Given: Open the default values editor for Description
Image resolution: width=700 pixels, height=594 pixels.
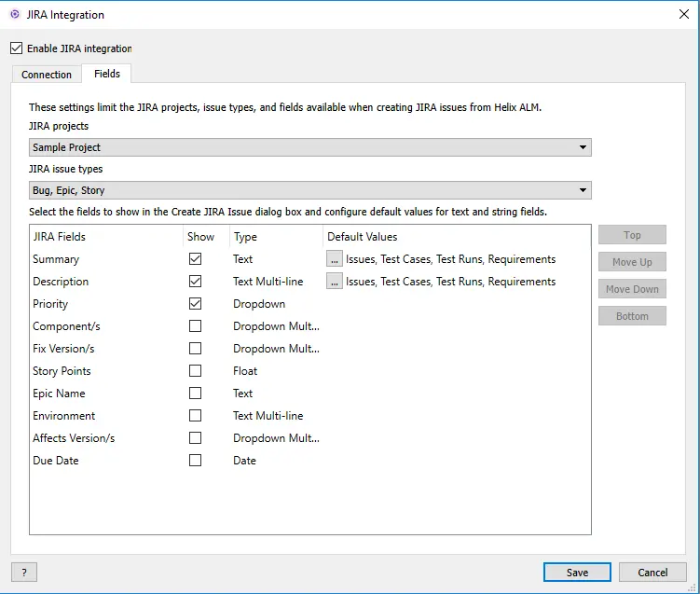Looking at the screenshot, I should 335,282.
